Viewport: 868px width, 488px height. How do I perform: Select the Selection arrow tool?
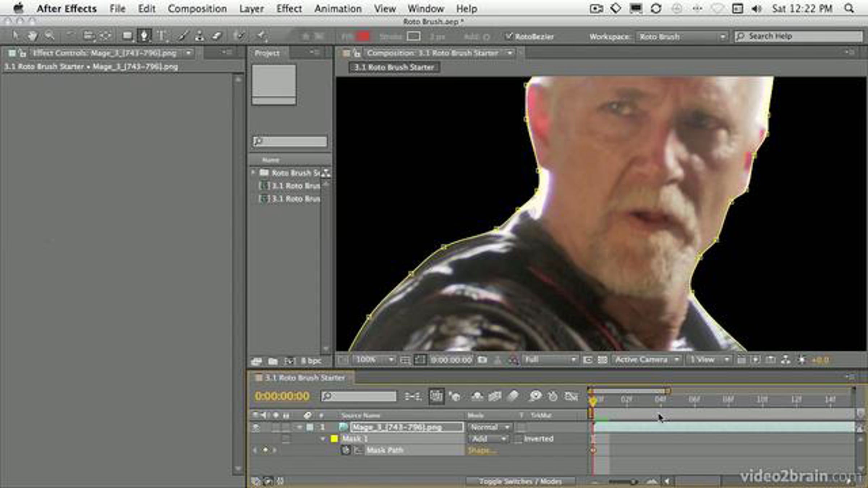pos(15,36)
